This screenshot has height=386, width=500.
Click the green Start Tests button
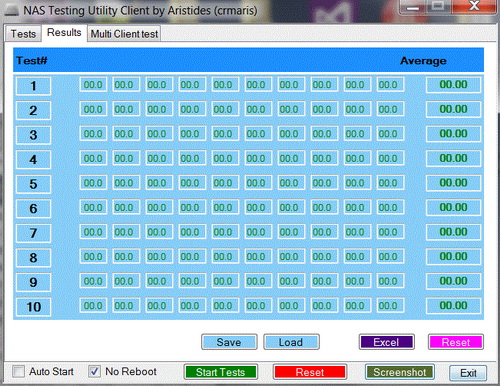[x=221, y=372]
